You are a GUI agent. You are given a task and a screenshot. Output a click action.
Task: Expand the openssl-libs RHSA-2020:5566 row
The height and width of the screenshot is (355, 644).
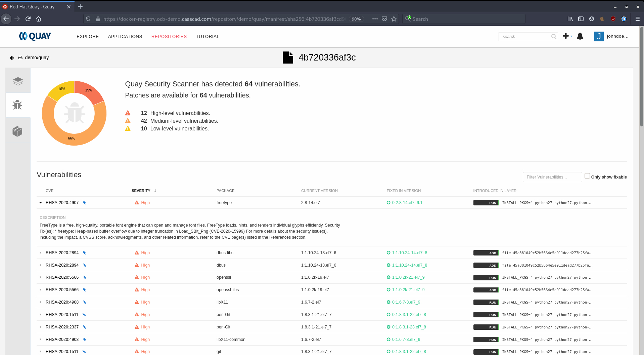(x=41, y=290)
